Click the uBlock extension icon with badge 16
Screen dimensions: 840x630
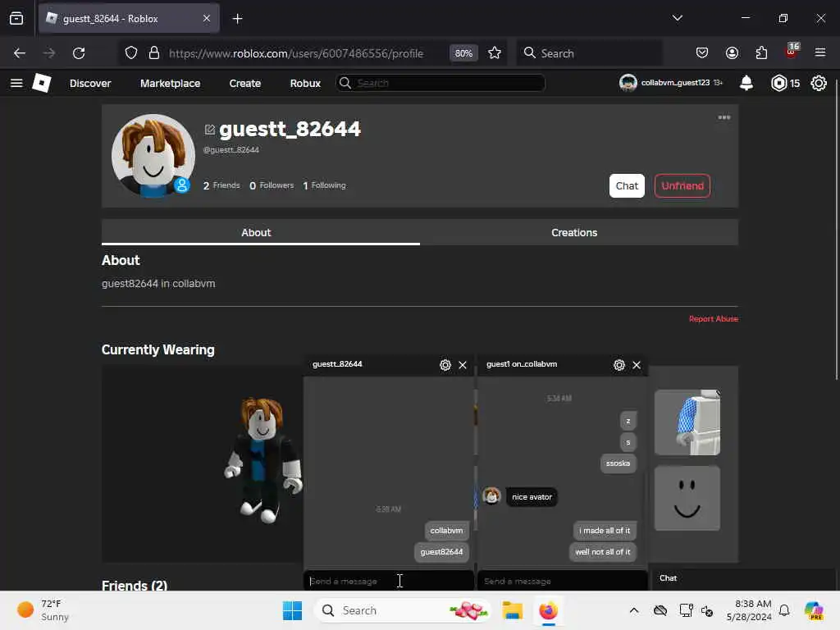(x=792, y=52)
